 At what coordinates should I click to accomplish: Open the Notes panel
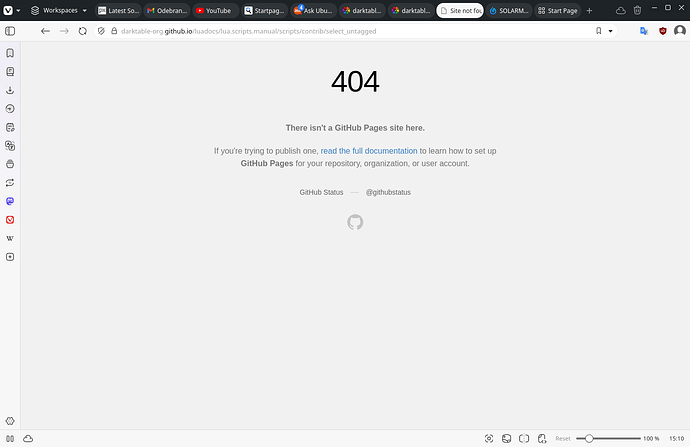10,127
